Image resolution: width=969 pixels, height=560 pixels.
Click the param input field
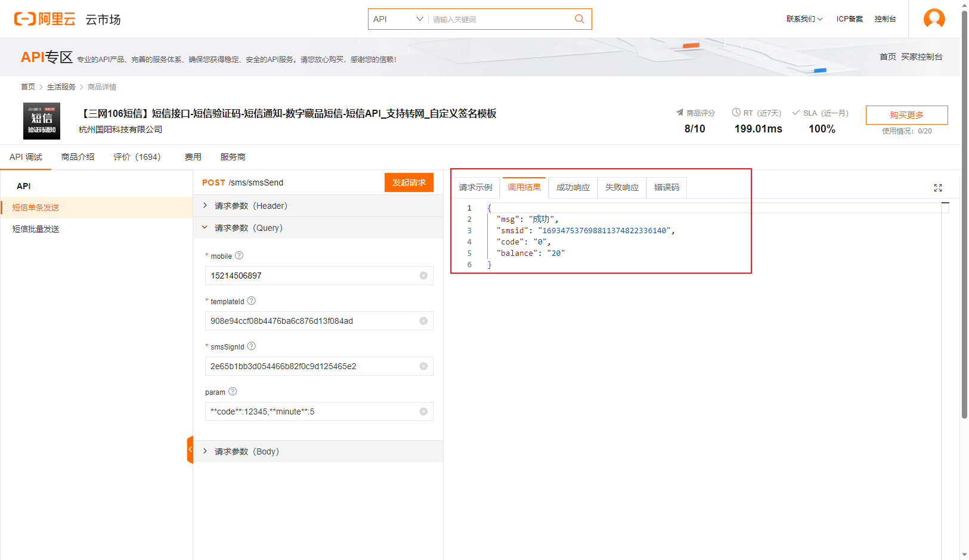click(319, 412)
